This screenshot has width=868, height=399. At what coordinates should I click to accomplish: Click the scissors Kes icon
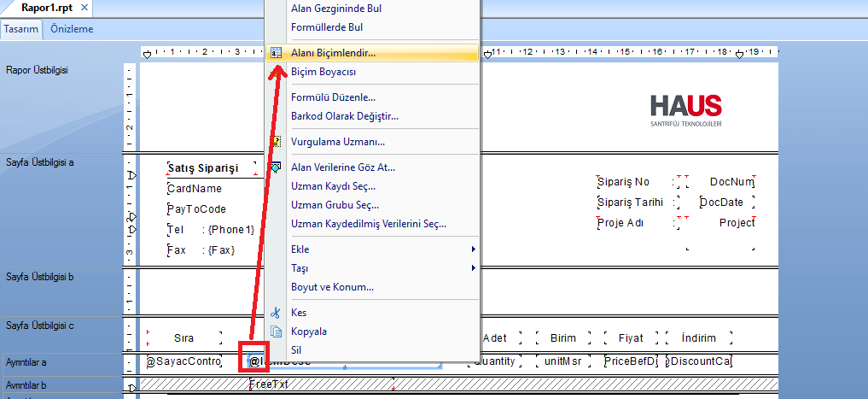point(276,313)
